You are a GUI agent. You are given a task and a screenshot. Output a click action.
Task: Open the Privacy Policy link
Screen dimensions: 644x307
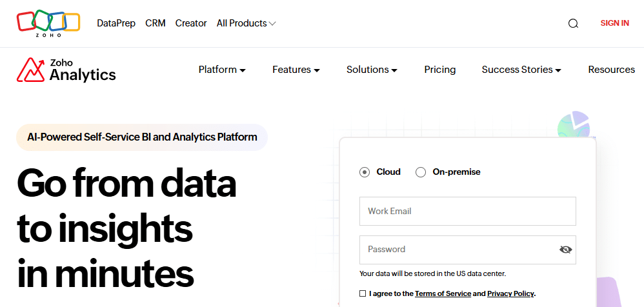(x=510, y=293)
